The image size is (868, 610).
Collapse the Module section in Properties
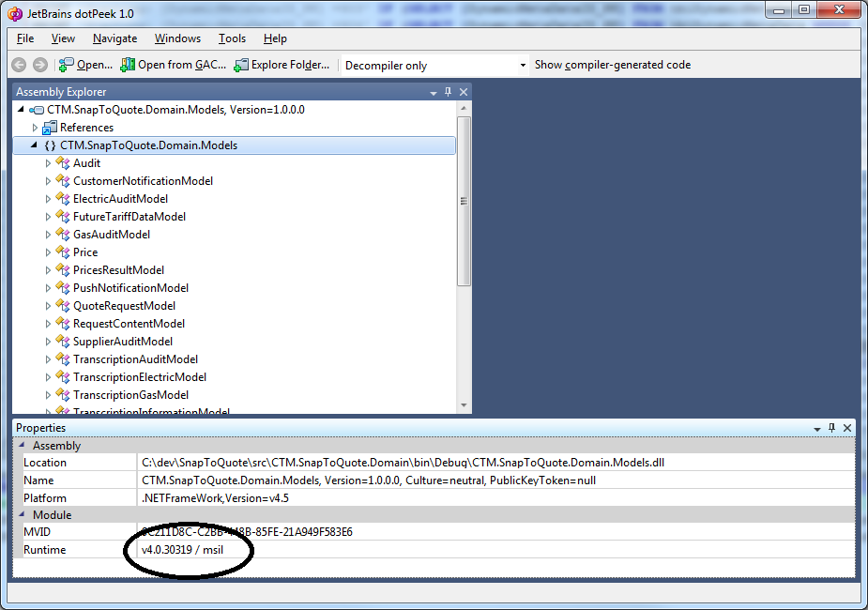[23, 514]
